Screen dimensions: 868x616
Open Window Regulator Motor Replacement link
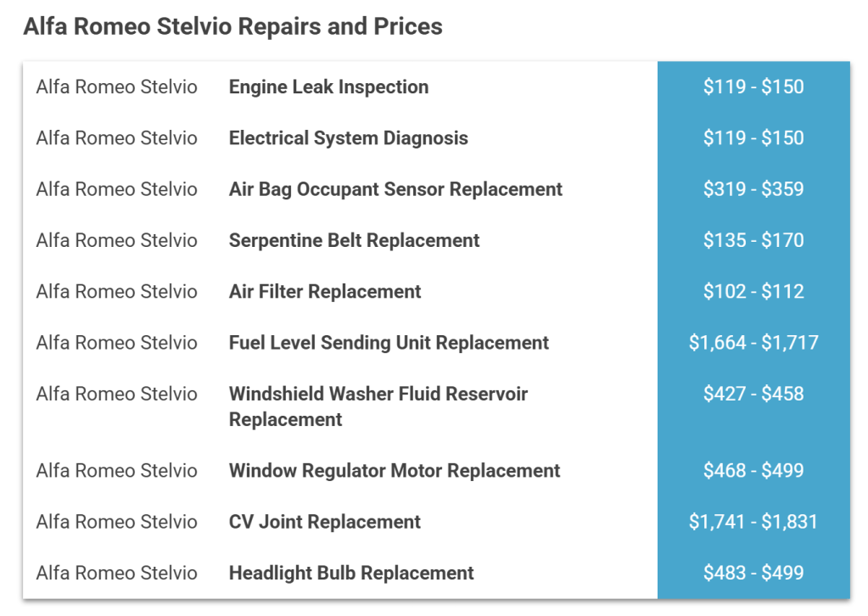pyautogui.click(x=395, y=471)
